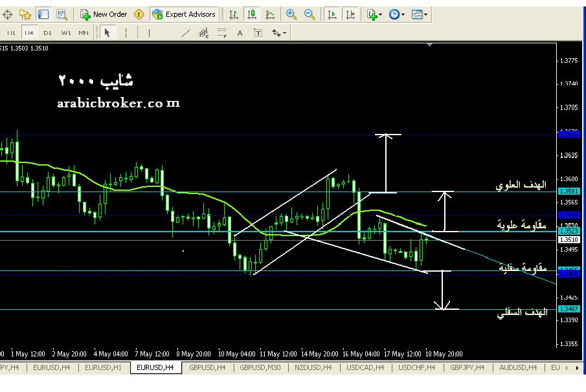Select the D1 timeframe
Image resolution: width=586 pixels, height=392 pixels.
47,33
